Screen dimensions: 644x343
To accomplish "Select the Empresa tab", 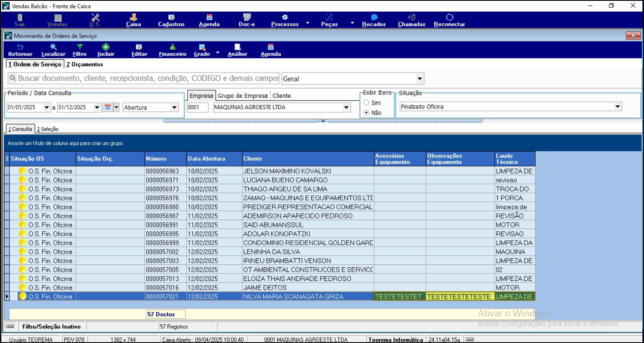I will [x=201, y=95].
